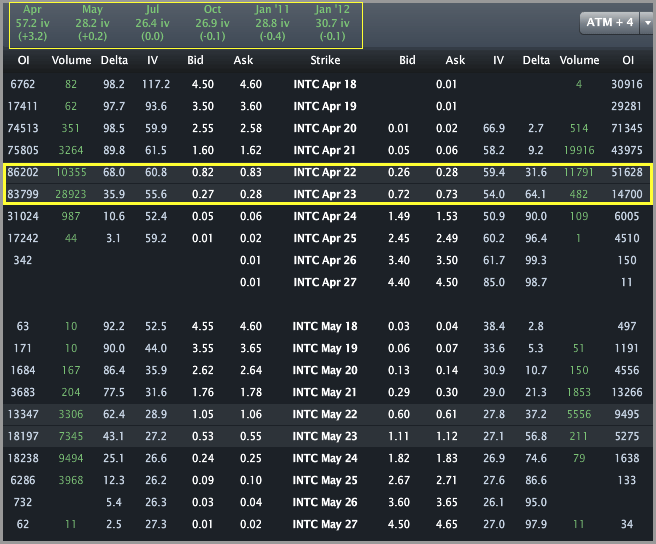Click the INTC May 21 strike

coord(325,393)
